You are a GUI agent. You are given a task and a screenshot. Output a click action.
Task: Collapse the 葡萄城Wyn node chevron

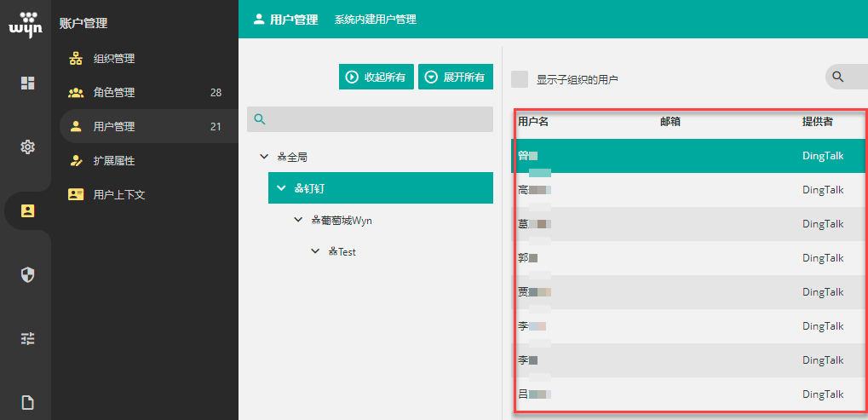click(298, 220)
